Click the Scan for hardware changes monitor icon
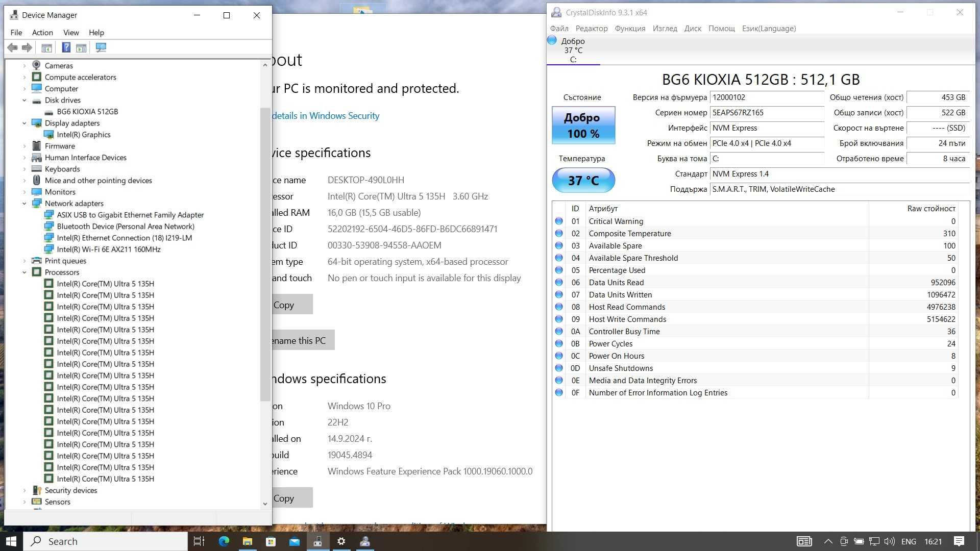 point(101,47)
